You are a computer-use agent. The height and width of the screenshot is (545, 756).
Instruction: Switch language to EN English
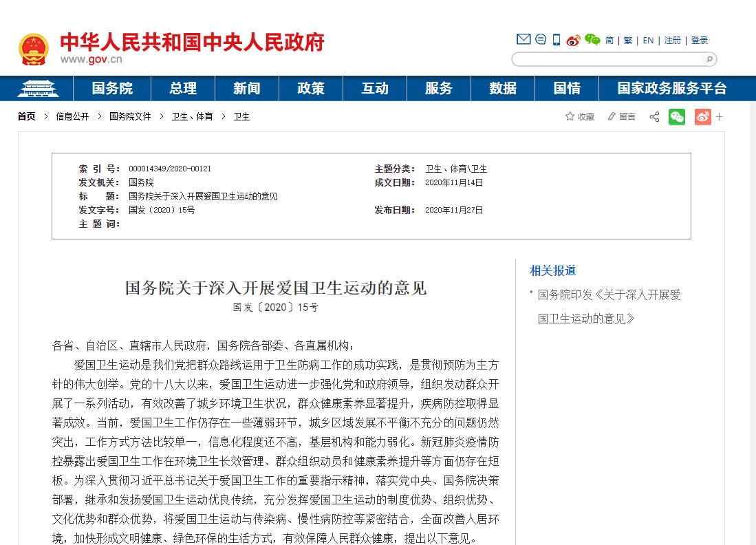point(647,40)
